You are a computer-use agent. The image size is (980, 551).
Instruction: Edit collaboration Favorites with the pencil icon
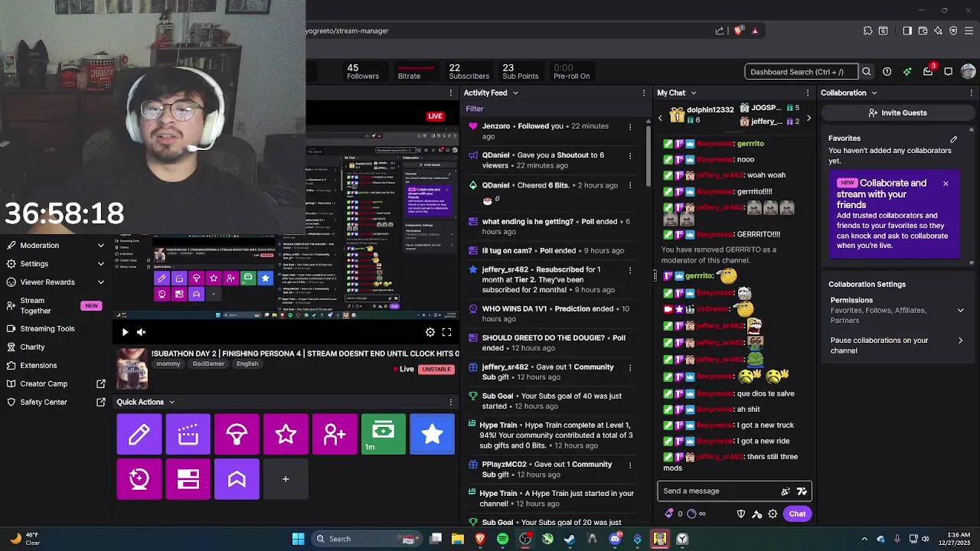(x=954, y=139)
